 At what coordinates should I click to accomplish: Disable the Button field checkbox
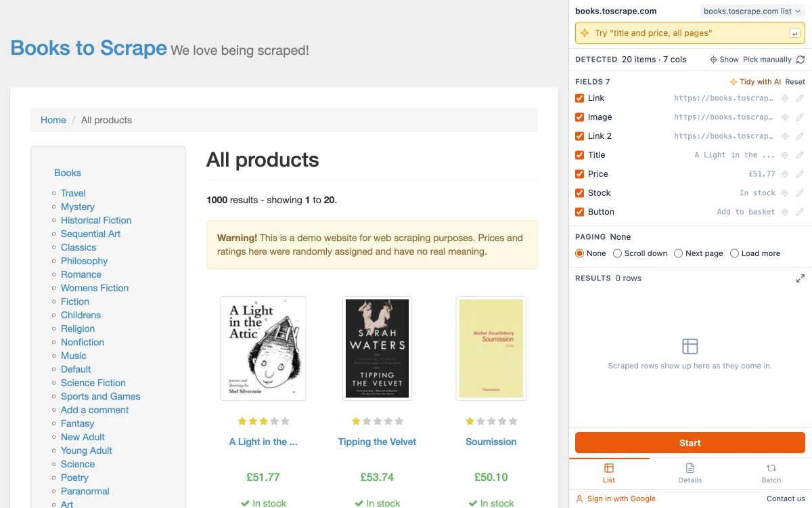tap(580, 212)
